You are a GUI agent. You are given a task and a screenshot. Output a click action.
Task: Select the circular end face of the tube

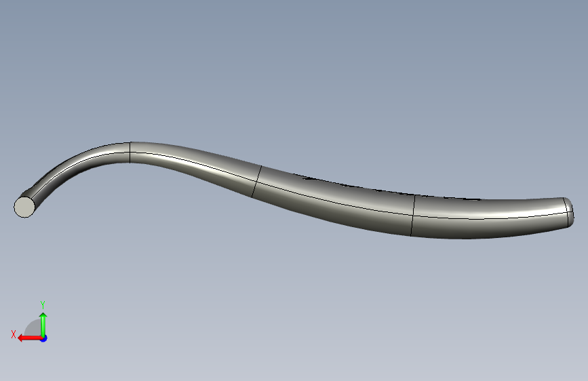[x=24, y=207]
